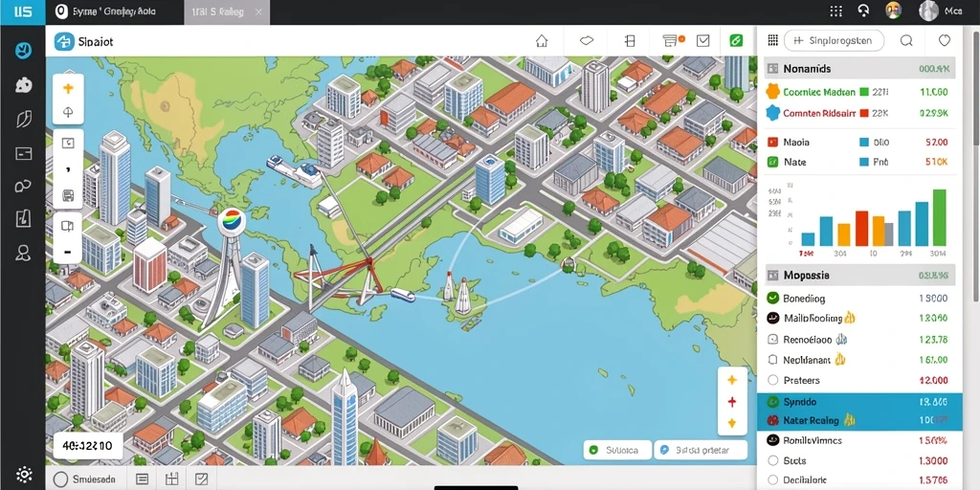This screenshot has width=980, height=490.
Task: Close the second browser tab
Action: point(259,11)
